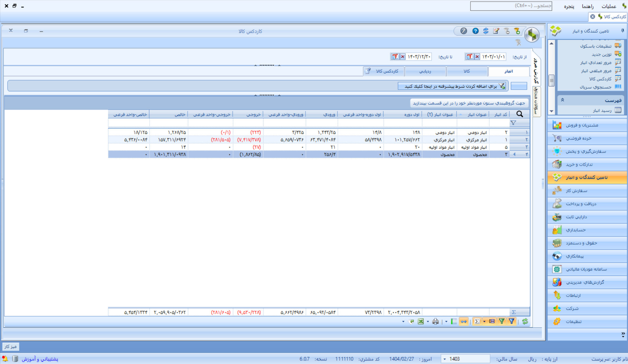Click the add-filter funnel icon in header toolbar
628x364 pixels.
pos(517,31)
